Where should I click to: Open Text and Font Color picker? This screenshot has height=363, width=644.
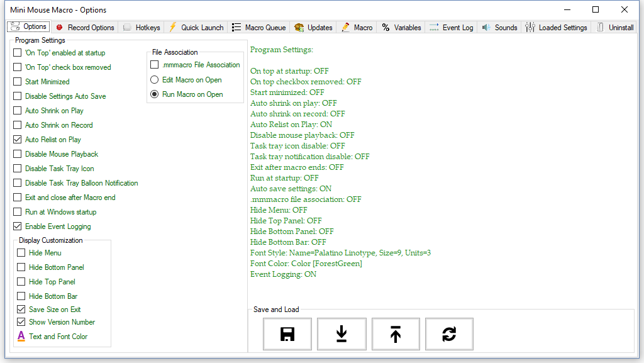click(x=52, y=337)
